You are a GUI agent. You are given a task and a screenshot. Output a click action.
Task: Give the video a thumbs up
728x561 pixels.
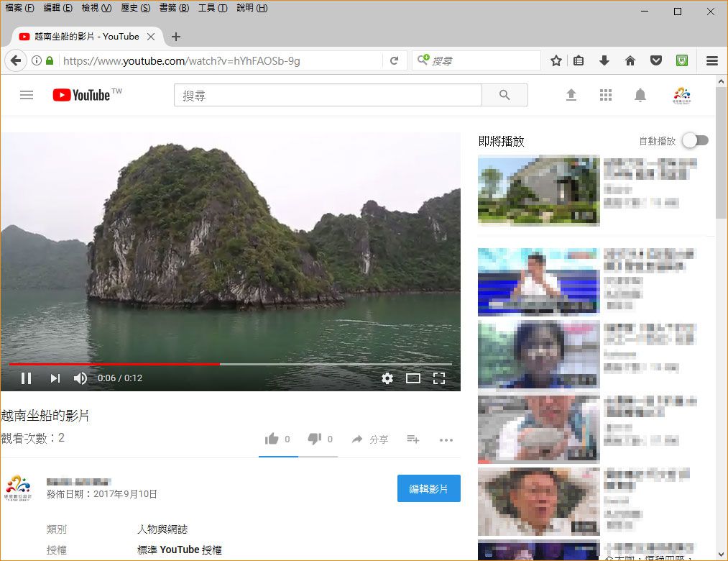[272, 439]
